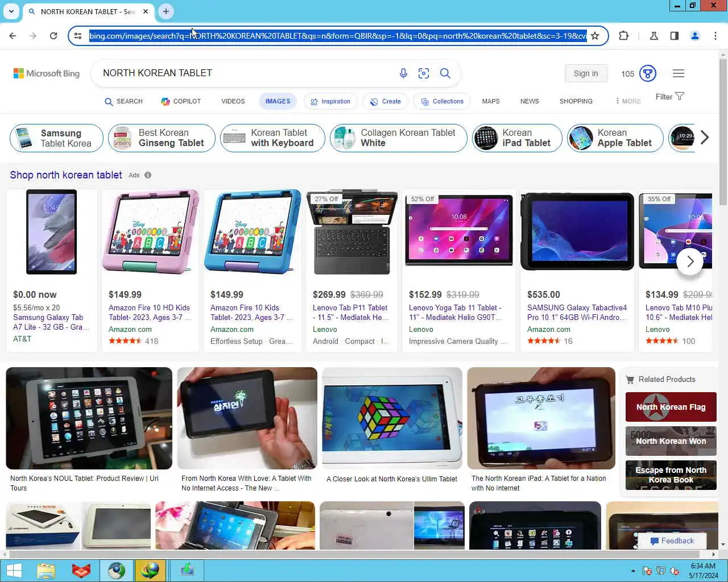The width and height of the screenshot is (728, 582).
Task: Open the Chrome three-dot menu
Action: click(x=715, y=36)
